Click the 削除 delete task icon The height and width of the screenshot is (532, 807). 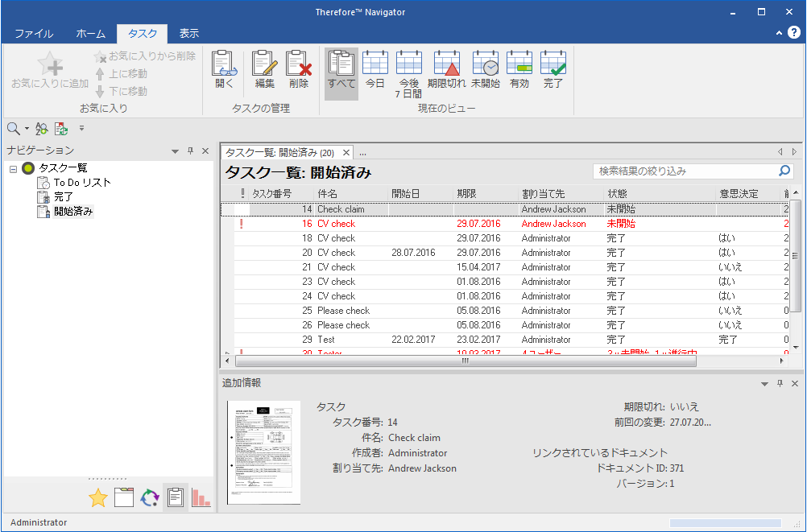tap(299, 70)
